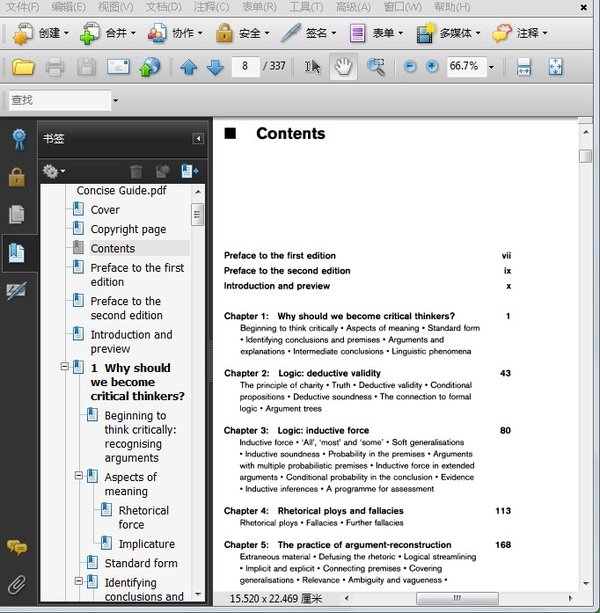Select the Hand tool in toolbar
Screen dimensions: 600x613
(x=344, y=67)
